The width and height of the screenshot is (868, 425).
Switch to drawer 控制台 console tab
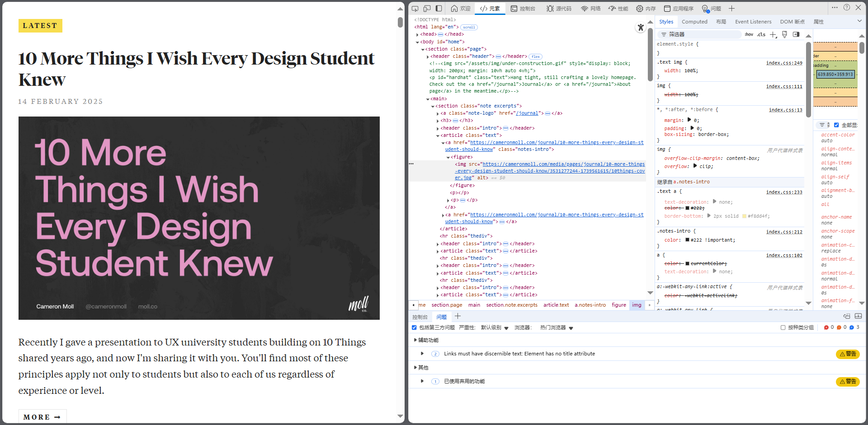tap(420, 317)
